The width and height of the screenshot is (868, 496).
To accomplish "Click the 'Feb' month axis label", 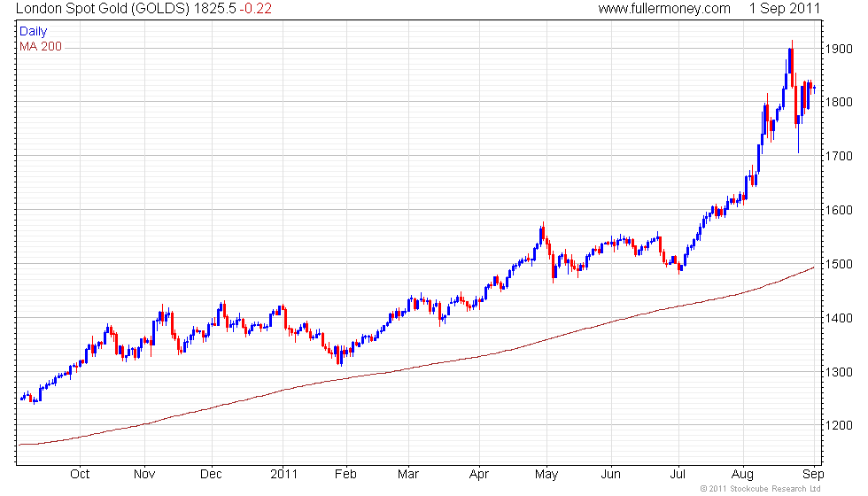I will (345, 475).
